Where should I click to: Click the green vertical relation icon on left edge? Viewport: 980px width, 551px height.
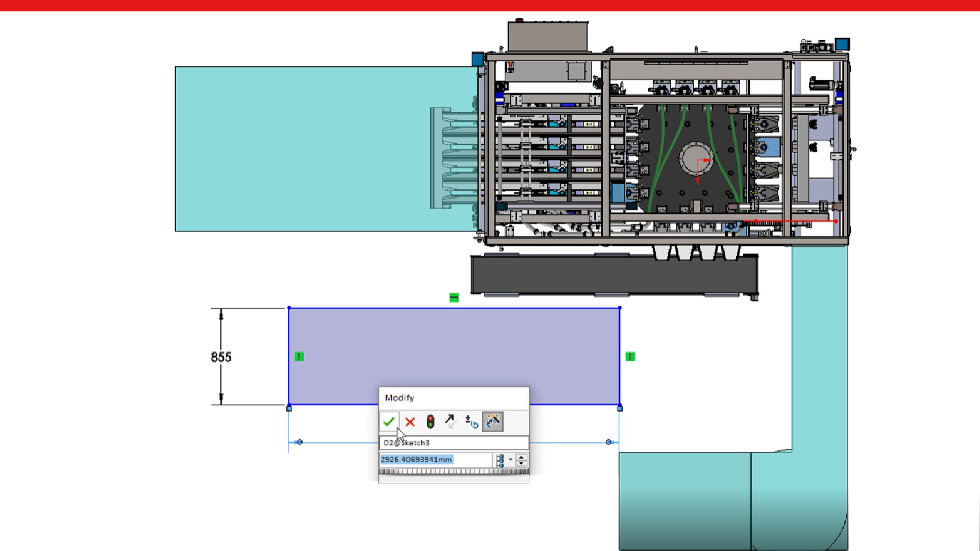point(300,357)
